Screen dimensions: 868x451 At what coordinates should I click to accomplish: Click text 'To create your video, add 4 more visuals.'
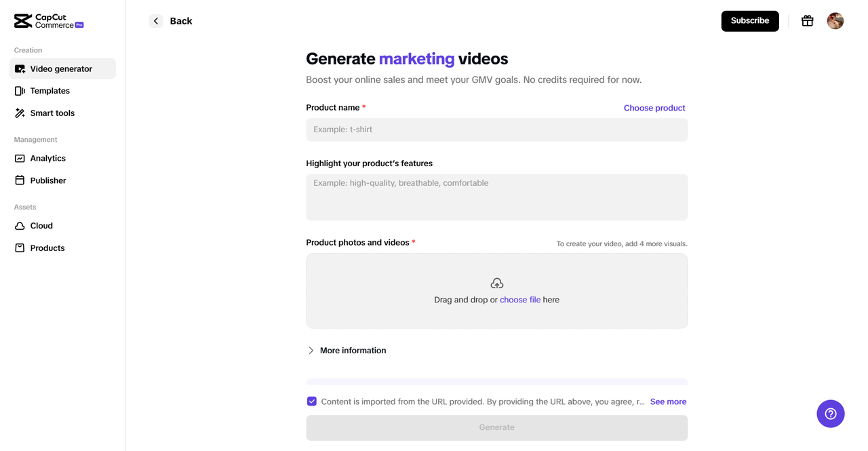[622, 243]
